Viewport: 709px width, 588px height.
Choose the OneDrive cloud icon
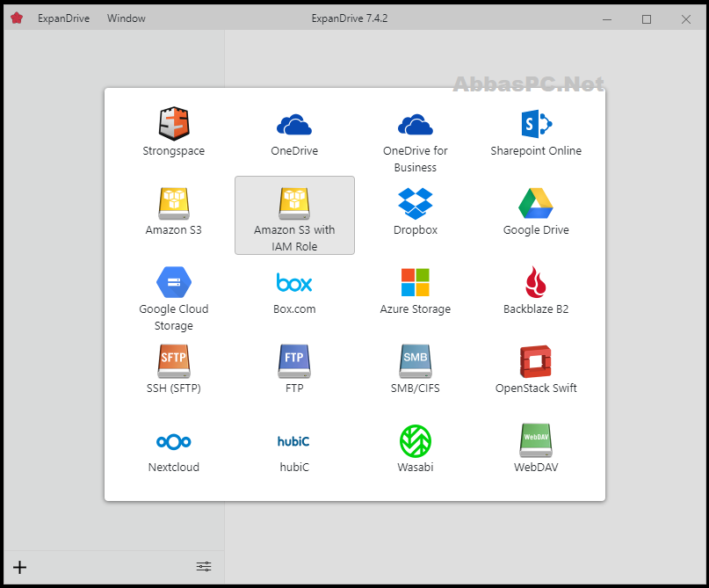[294, 125]
